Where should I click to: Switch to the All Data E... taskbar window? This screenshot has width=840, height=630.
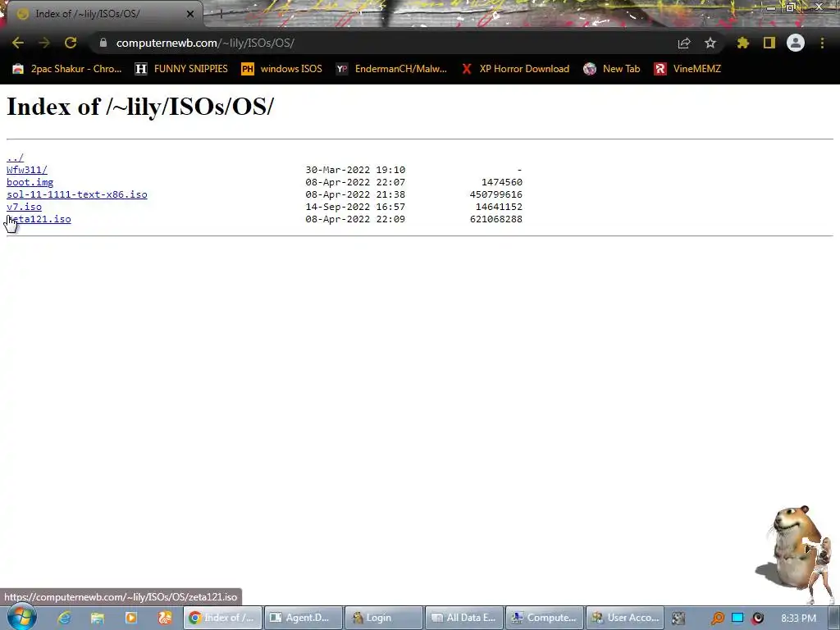(x=464, y=618)
